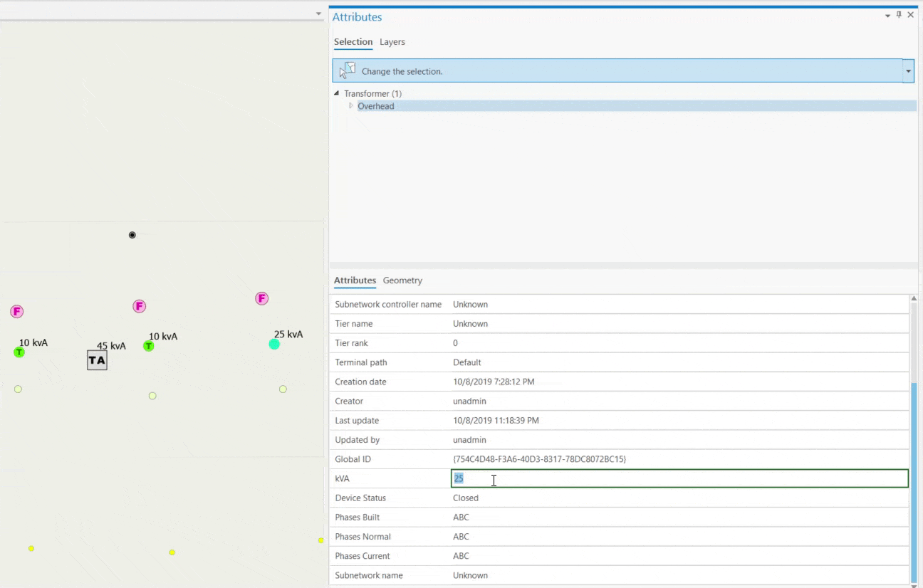Open the Change the selection dropdown arrow
This screenshot has height=588, width=923.
pyautogui.click(x=908, y=71)
